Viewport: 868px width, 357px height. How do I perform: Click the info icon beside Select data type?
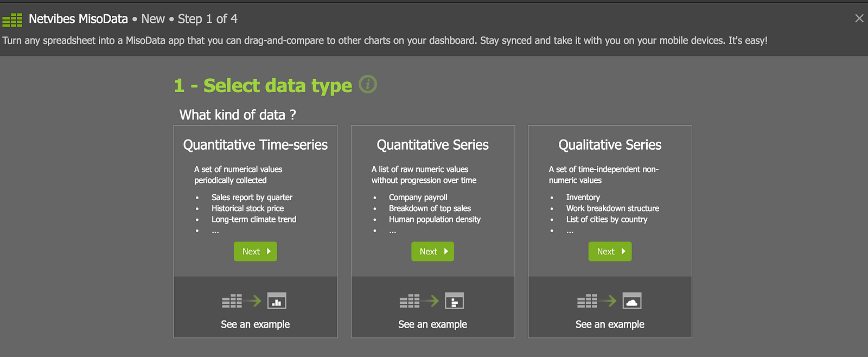pyautogui.click(x=368, y=85)
